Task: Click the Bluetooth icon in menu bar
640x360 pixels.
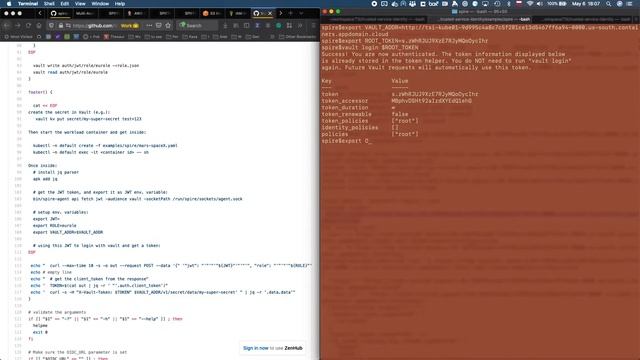Action: tap(508, 4)
